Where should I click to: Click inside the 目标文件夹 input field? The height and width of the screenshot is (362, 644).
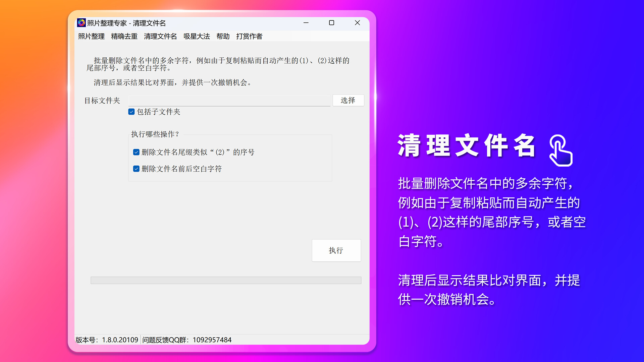tap(229, 100)
